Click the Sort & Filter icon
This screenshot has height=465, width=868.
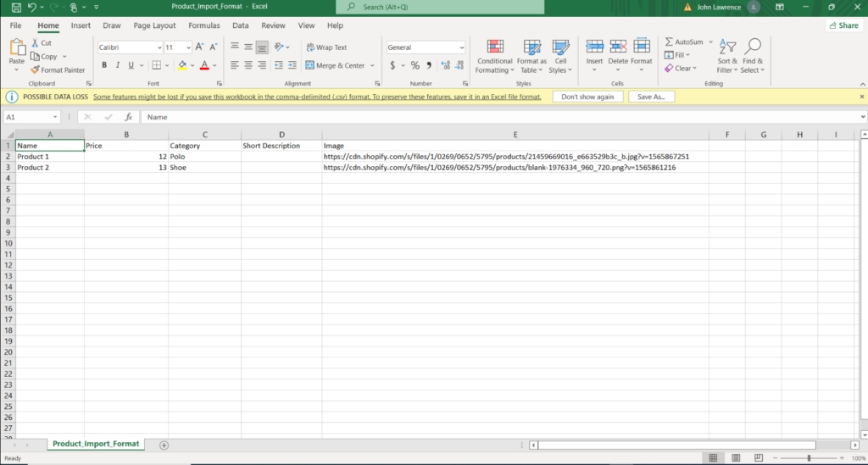(x=727, y=47)
